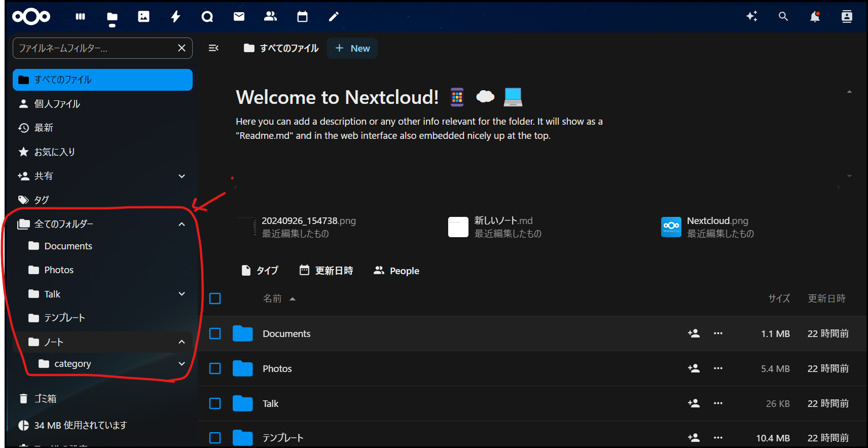
Task: Open actions menu for テンプレート row
Action: click(x=718, y=437)
